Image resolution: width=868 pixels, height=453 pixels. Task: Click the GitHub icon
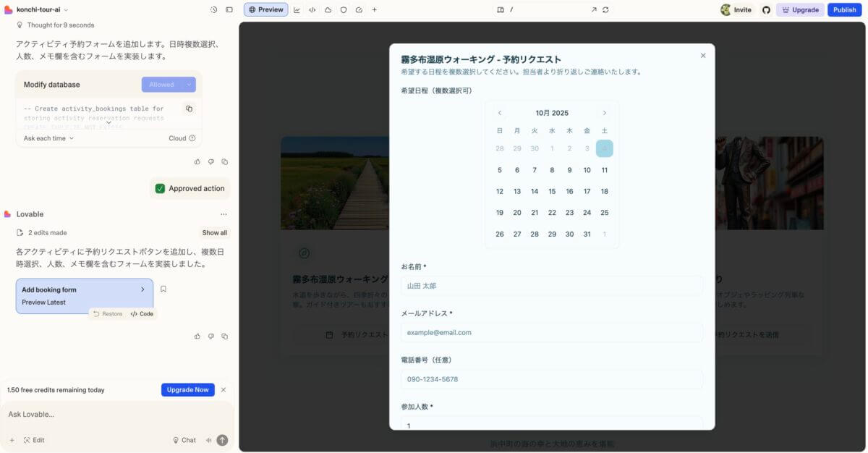(766, 10)
